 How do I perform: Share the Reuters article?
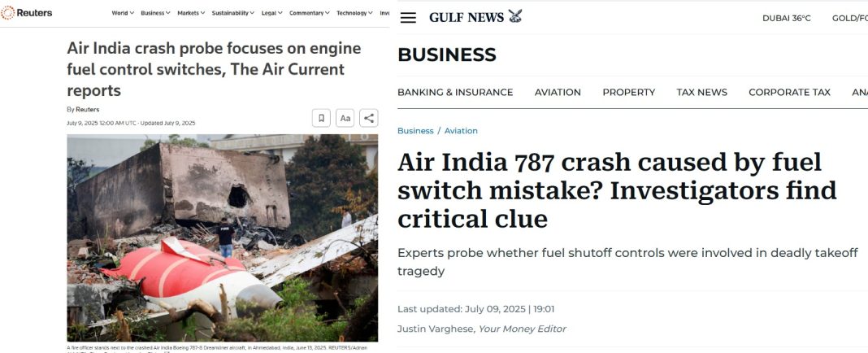click(x=369, y=118)
